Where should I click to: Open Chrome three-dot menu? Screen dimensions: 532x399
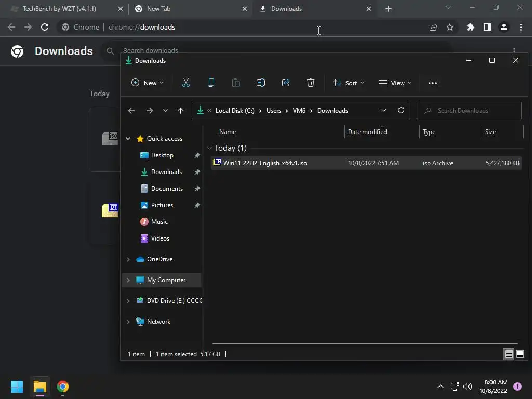coord(521,27)
